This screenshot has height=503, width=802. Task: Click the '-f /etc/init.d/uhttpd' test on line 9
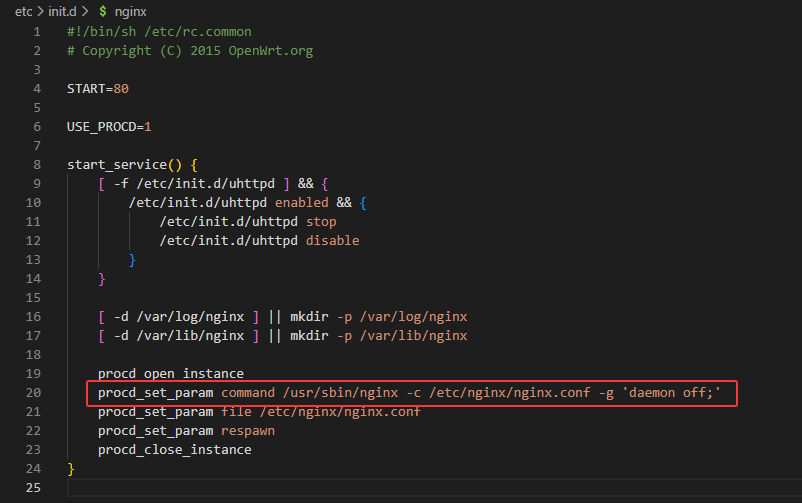point(194,184)
